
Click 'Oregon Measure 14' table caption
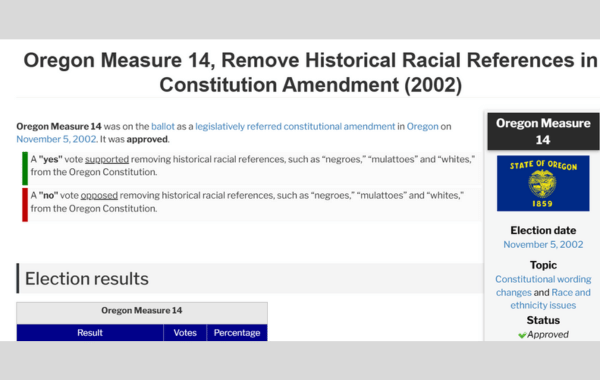pyautogui.click(x=142, y=310)
